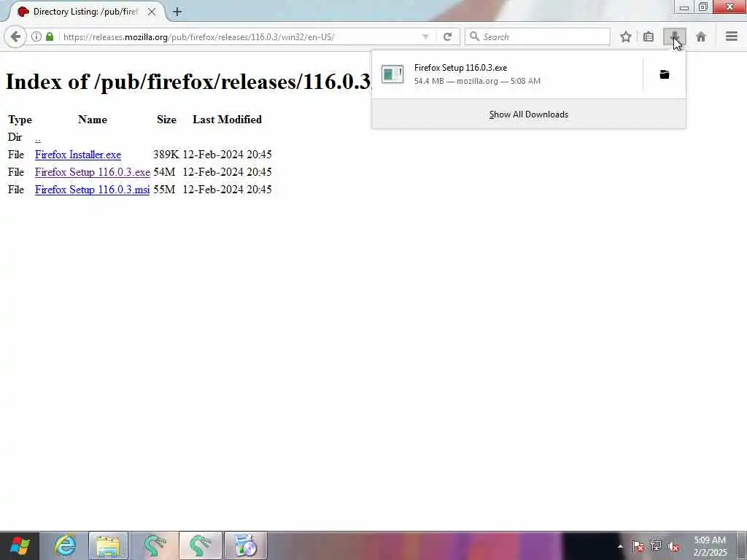Click the URL address field
Image resolution: width=747 pixels, height=560 pixels.
click(x=239, y=36)
